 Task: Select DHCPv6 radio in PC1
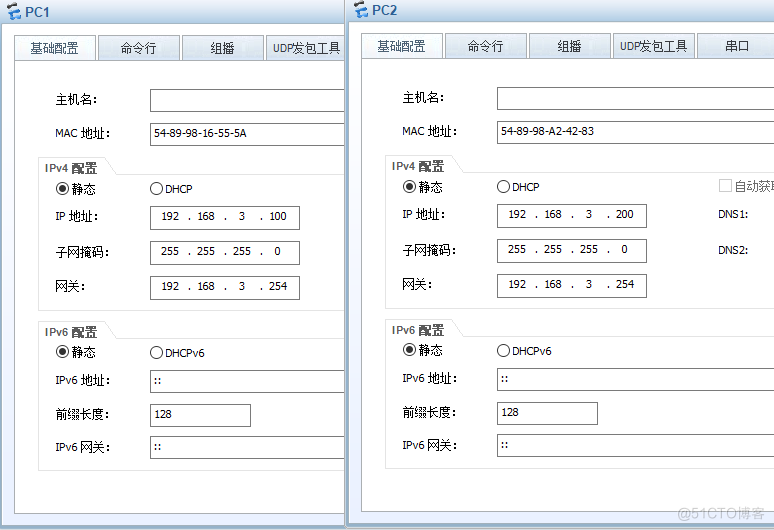point(156,352)
